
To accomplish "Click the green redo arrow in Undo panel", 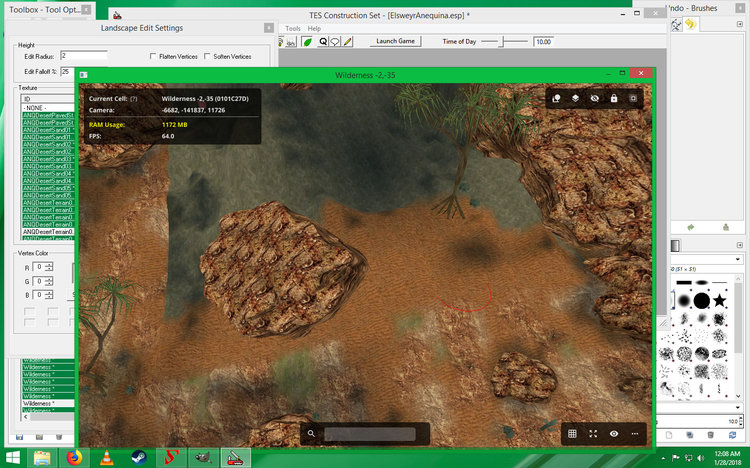I will [691, 228].
